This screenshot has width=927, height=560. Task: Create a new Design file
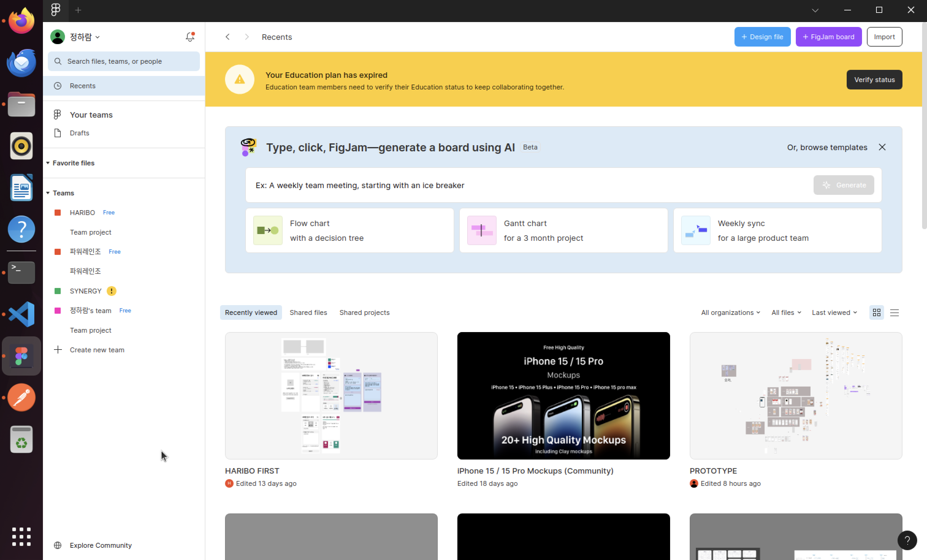pyautogui.click(x=763, y=37)
